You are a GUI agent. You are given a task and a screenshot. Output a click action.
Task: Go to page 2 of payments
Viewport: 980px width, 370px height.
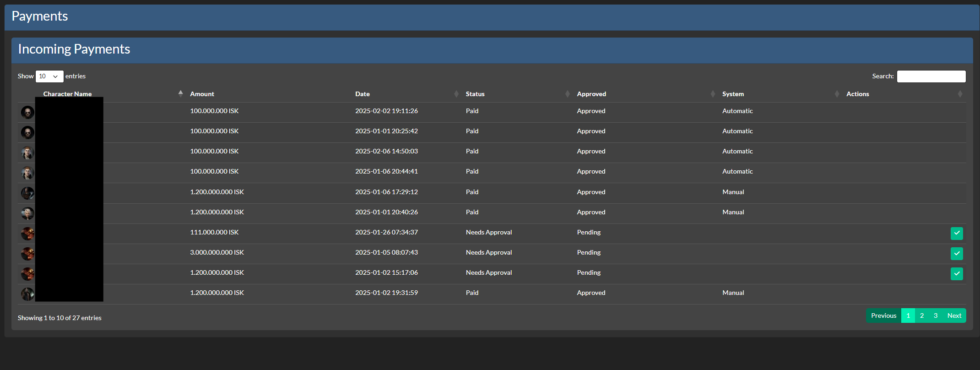tap(922, 316)
